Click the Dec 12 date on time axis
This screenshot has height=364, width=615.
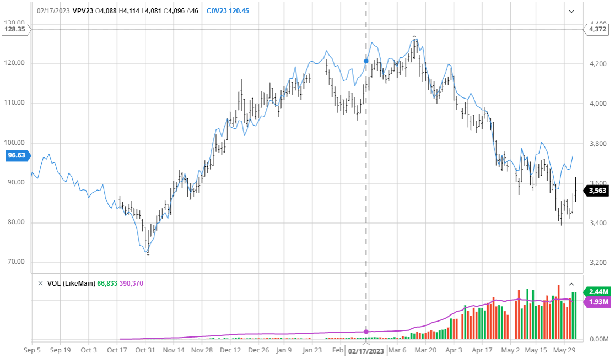tap(230, 350)
